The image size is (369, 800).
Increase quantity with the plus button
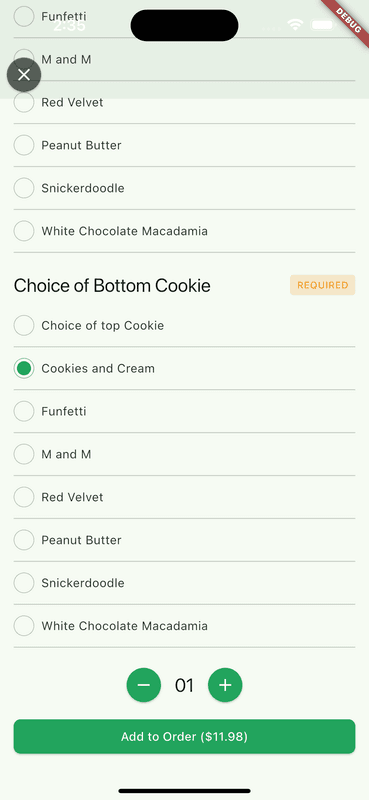[x=225, y=685]
